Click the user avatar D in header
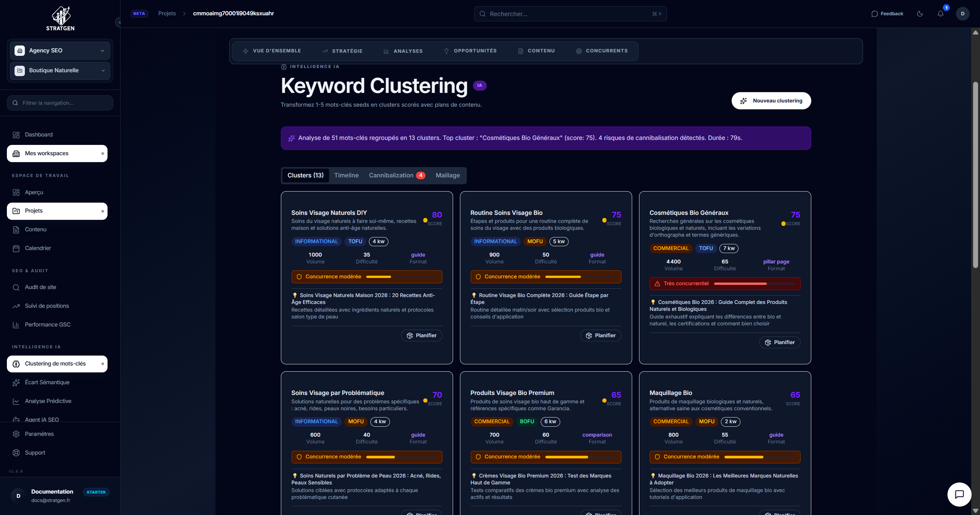980x515 pixels. [962, 14]
